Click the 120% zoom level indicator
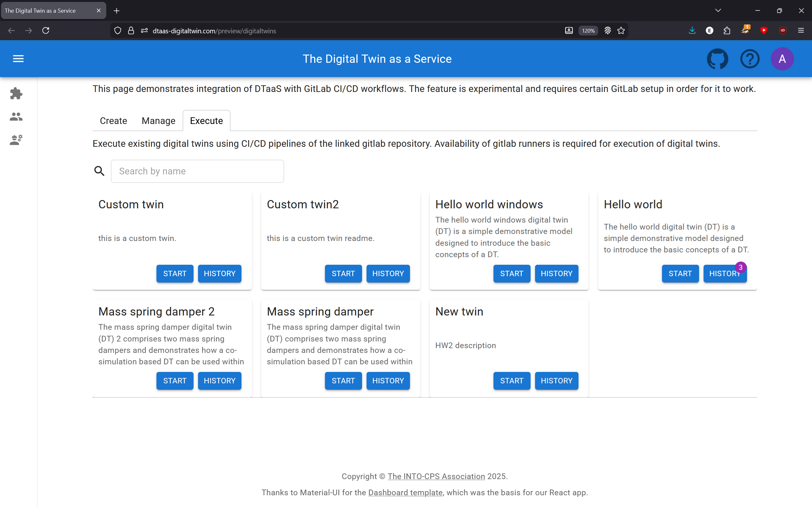Image resolution: width=812 pixels, height=507 pixels. point(588,30)
